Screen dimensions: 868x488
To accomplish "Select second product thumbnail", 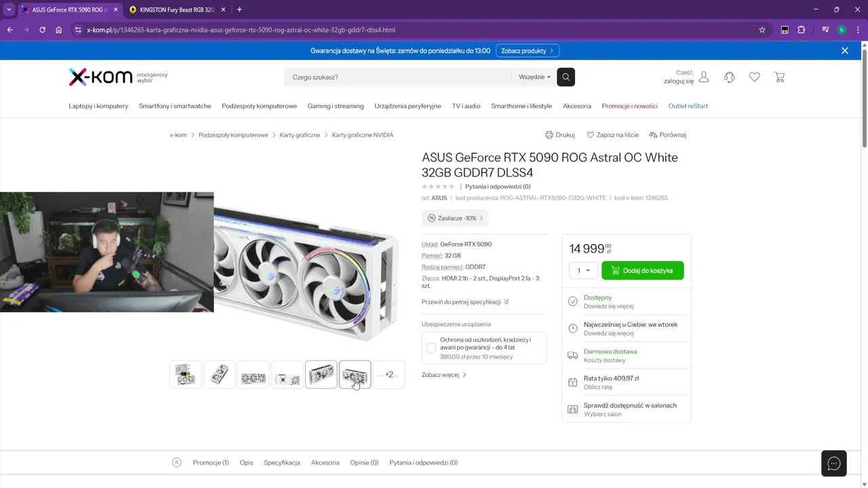I will point(219,375).
